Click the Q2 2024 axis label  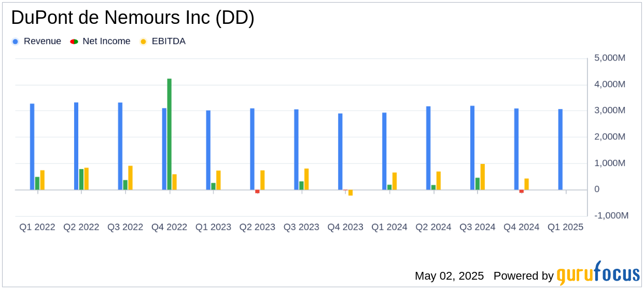433,227
